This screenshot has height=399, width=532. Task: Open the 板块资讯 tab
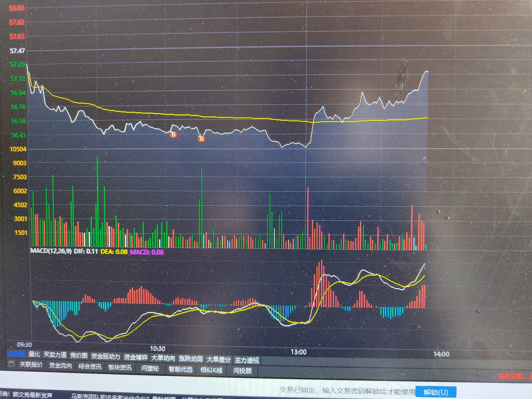tap(120, 368)
